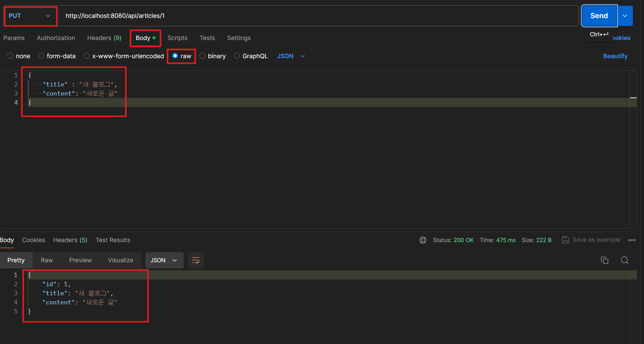Select the x-www-form-urlencoded radio

[86, 56]
